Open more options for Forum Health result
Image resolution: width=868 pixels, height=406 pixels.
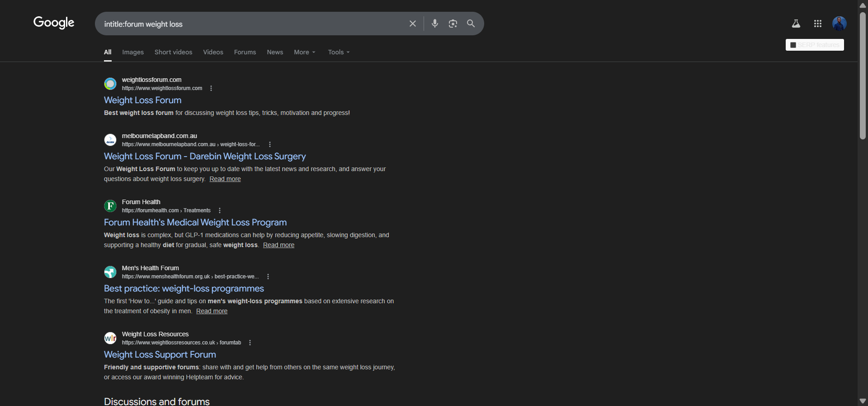coord(220,210)
